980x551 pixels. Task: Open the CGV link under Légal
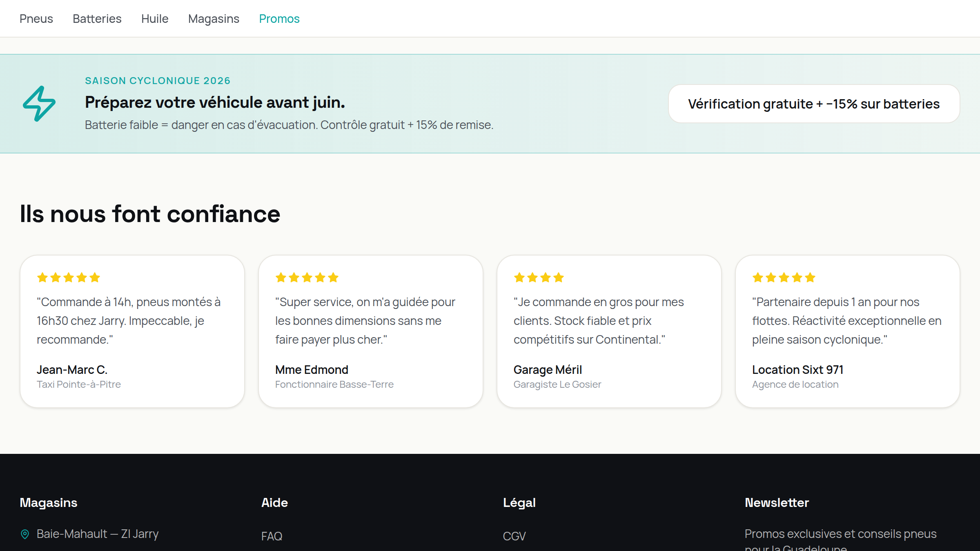coord(514,536)
